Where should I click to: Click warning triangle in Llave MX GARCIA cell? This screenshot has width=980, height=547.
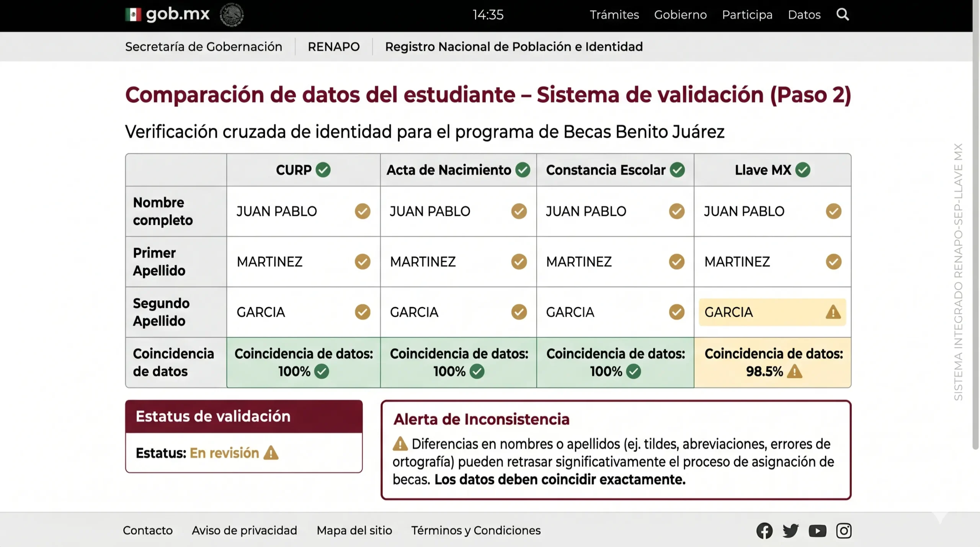[833, 312]
